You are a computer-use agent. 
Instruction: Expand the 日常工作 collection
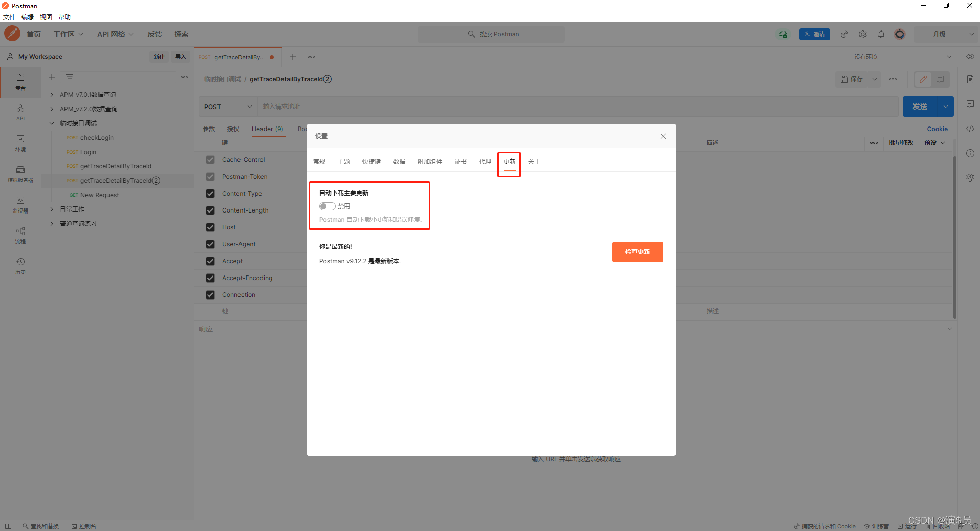point(52,209)
